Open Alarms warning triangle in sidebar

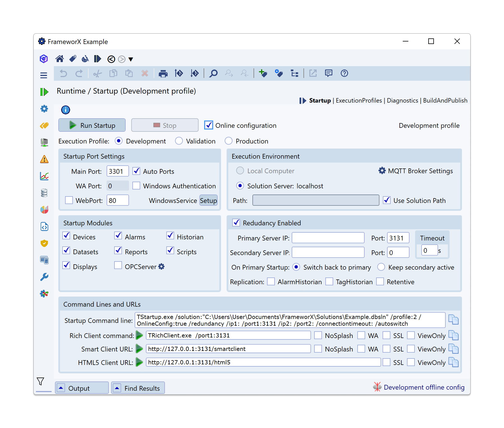coord(44,159)
